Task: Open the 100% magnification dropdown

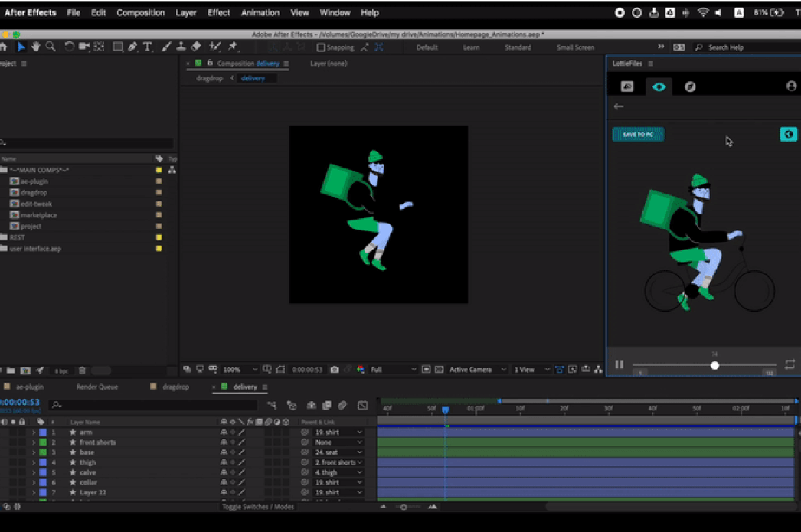Action: point(240,369)
